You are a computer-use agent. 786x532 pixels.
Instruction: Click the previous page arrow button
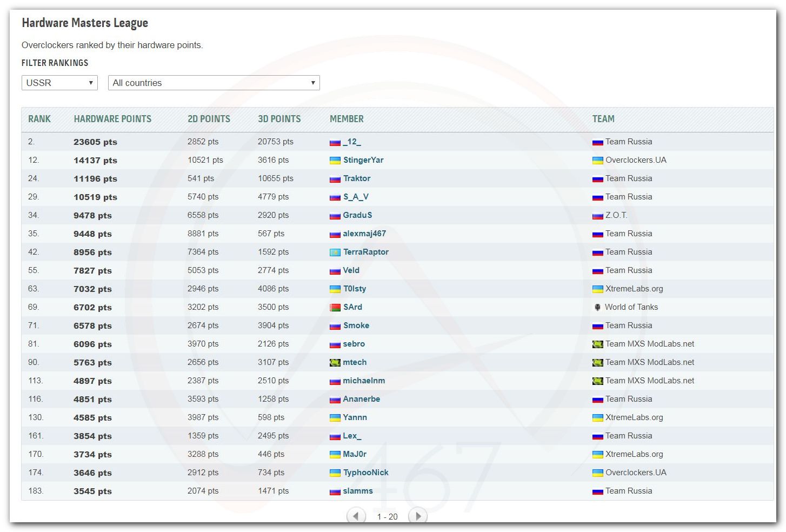[356, 516]
